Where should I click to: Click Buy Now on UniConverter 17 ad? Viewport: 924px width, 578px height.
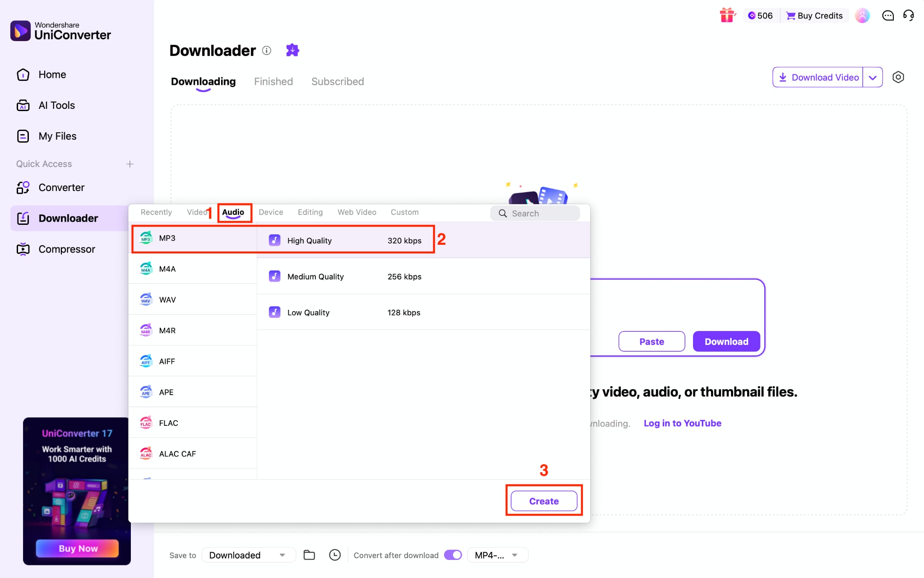(x=77, y=548)
